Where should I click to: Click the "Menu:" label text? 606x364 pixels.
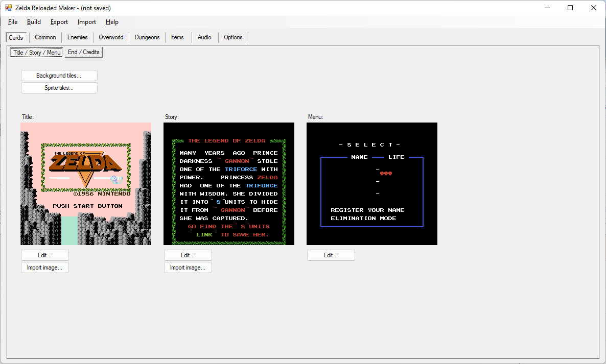(x=316, y=117)
